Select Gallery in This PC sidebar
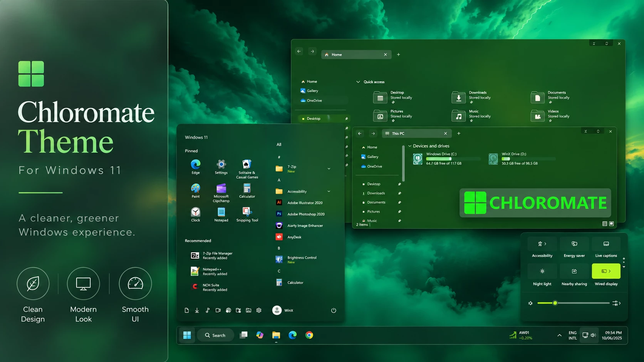The image size is (644, 362). 370,157
